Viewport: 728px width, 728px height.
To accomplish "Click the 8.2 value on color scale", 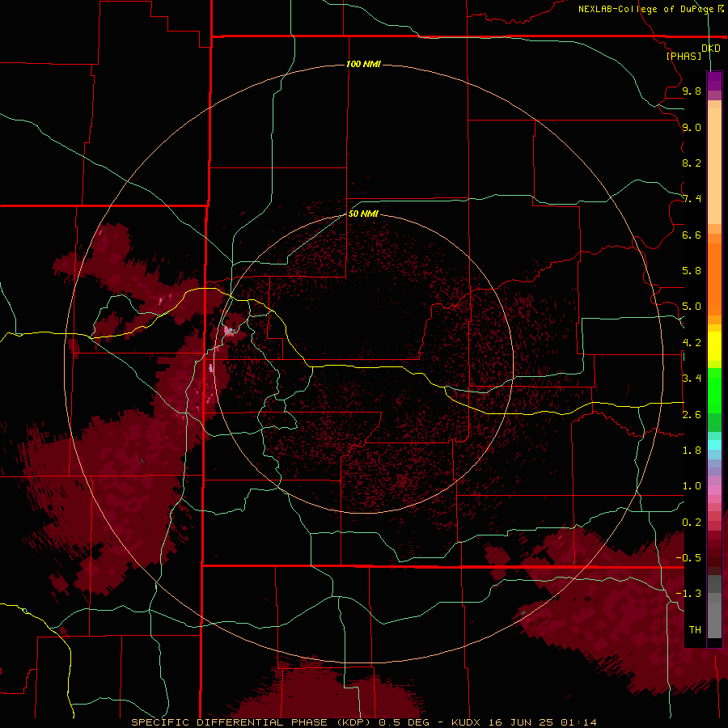I will (692, 163).
